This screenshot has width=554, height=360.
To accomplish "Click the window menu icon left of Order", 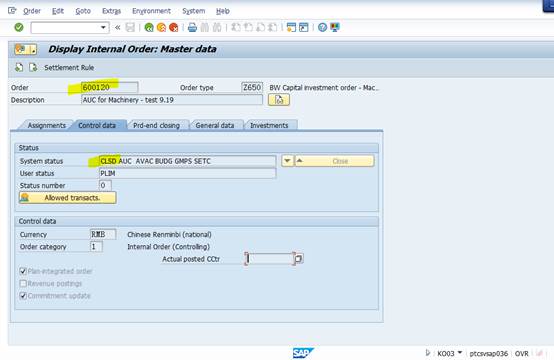I will point(12,11).
